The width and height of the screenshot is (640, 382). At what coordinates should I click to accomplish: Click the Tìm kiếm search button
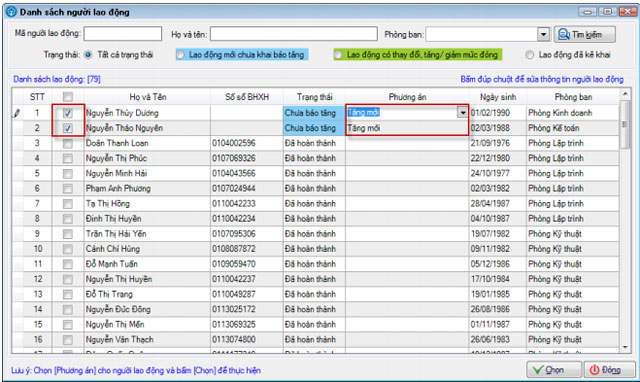tap(584, 35)
